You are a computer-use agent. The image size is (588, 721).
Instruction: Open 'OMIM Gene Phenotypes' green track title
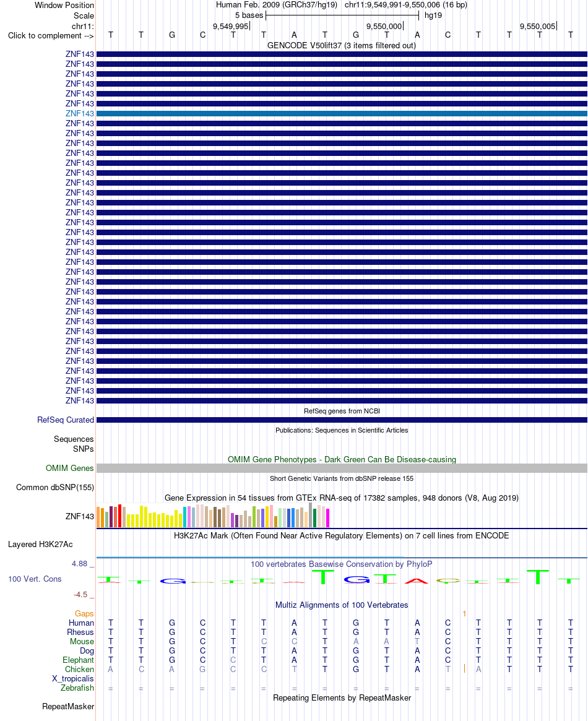[x=342, y=459]
